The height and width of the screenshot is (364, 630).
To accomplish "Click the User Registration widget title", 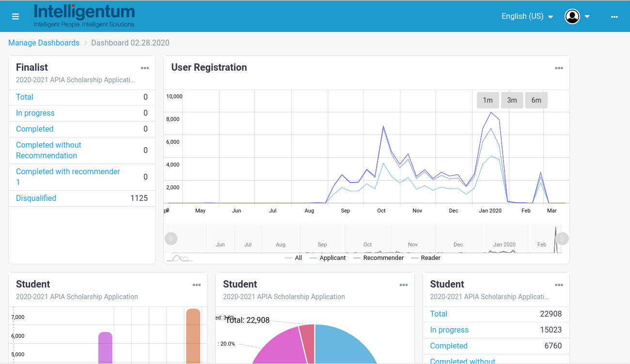I will [209, 68].
